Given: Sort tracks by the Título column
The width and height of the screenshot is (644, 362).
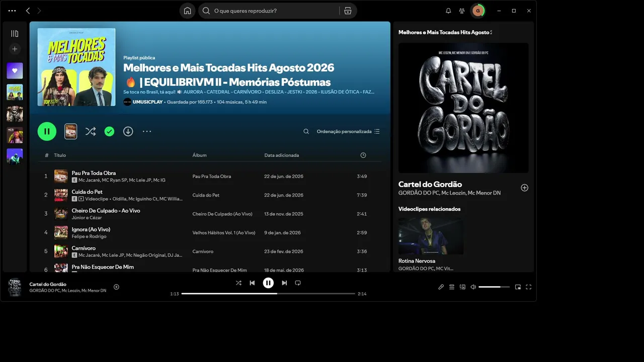Looking at the screenshot, I should point(60,155).
